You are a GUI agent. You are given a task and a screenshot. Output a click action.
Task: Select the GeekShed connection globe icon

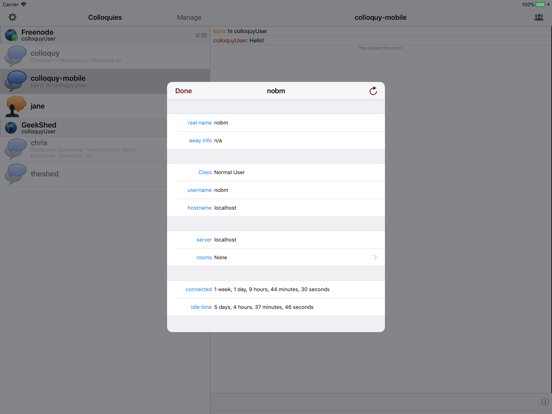coord(11,128)
